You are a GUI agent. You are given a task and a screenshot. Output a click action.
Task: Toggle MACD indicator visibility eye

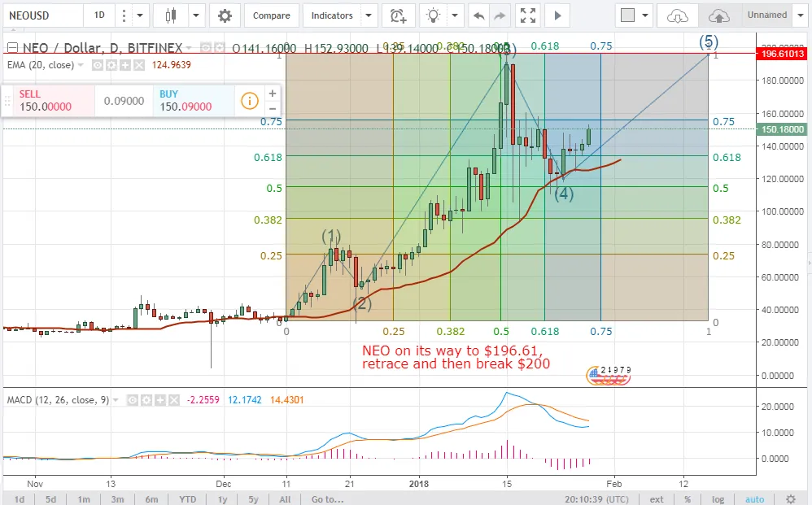click(133, 400)
